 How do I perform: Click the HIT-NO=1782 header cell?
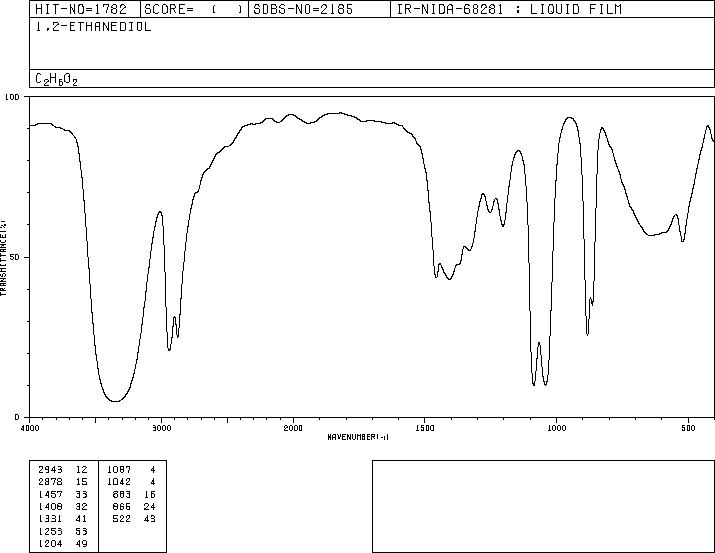pyautogui.click(x=85, y=9)
